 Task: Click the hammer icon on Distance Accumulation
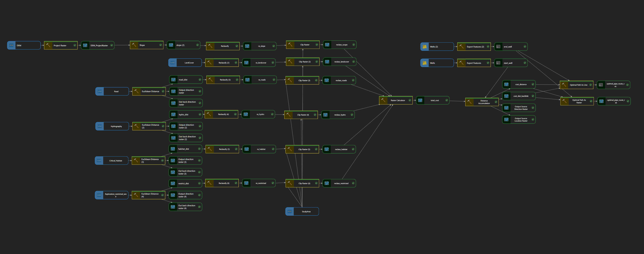(469, 102)
